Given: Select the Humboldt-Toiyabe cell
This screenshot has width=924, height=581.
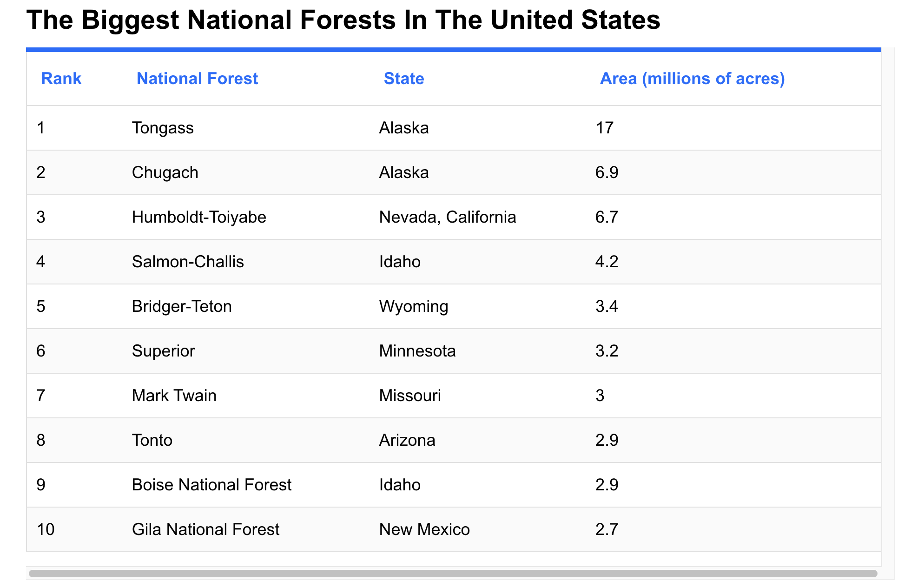Looking at the screenshot, I should [x=199, y=217].
